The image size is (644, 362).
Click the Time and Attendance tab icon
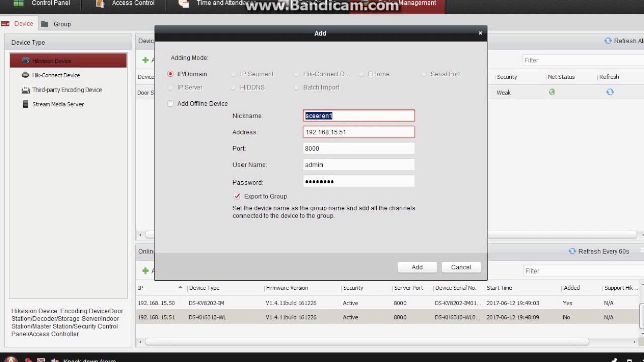(x=184, y=3)
